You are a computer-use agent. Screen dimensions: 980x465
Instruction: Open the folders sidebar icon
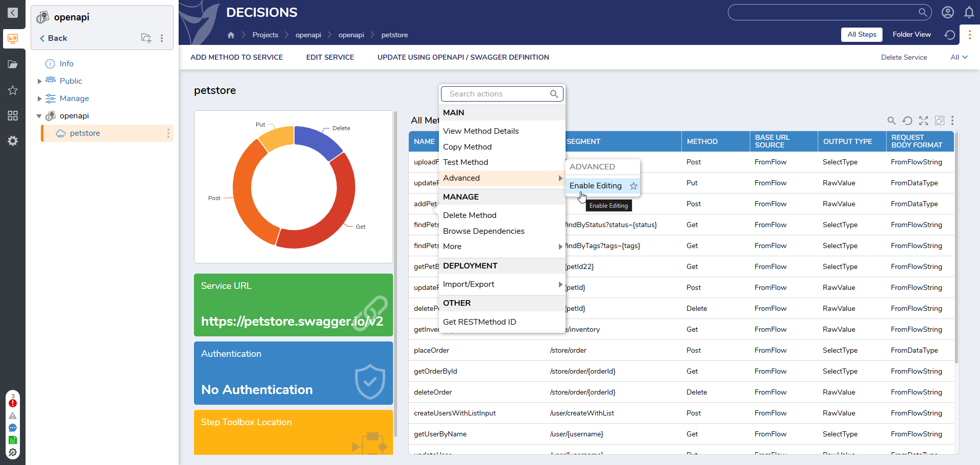point(13,64)
